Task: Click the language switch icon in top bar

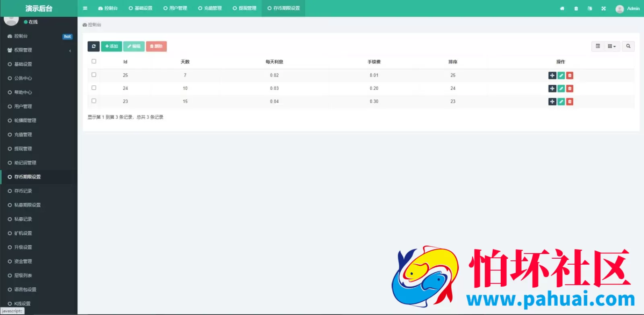Action: (x=590, y=8)
